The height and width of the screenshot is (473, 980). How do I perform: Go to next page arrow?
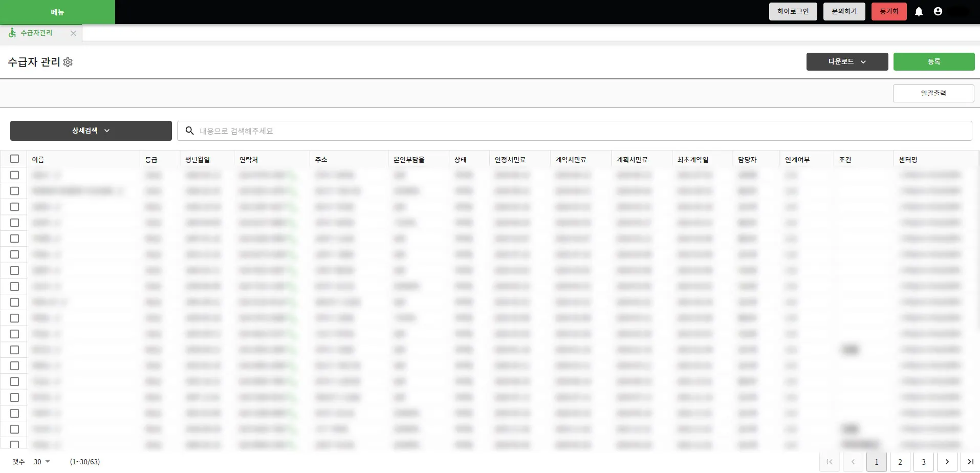pos(947,462)
